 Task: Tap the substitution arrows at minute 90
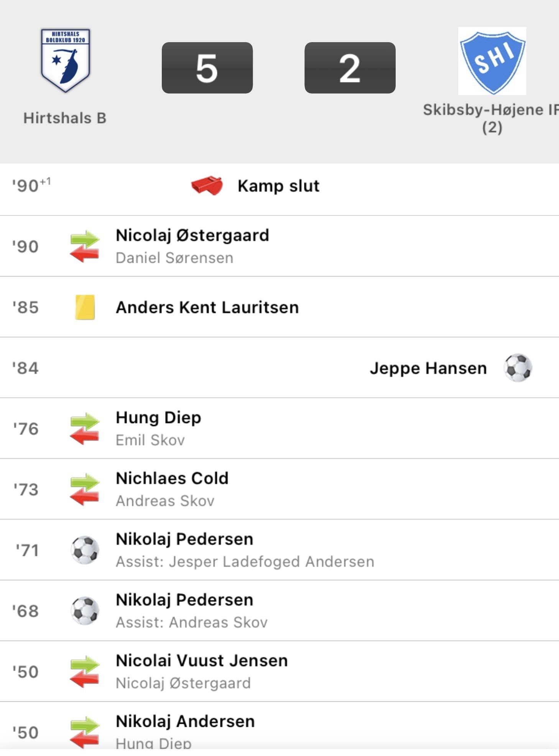[85, 246]
